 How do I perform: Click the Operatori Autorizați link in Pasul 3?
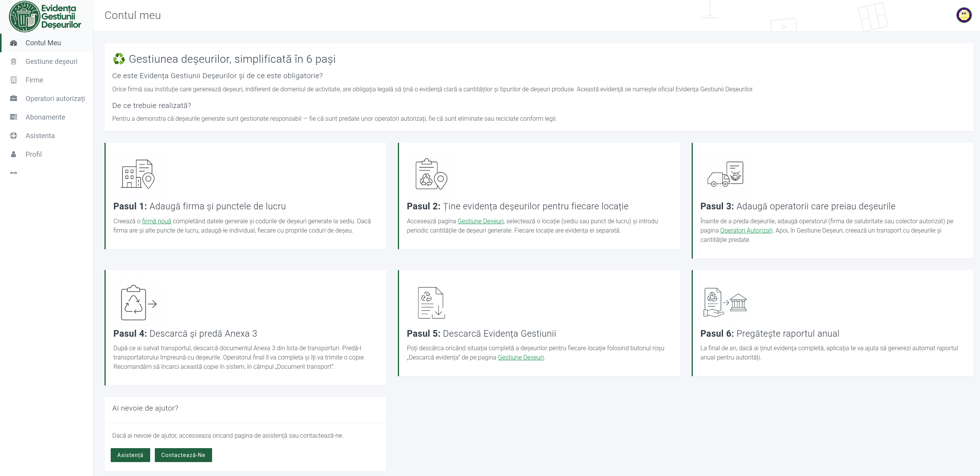tap(746, 231)
